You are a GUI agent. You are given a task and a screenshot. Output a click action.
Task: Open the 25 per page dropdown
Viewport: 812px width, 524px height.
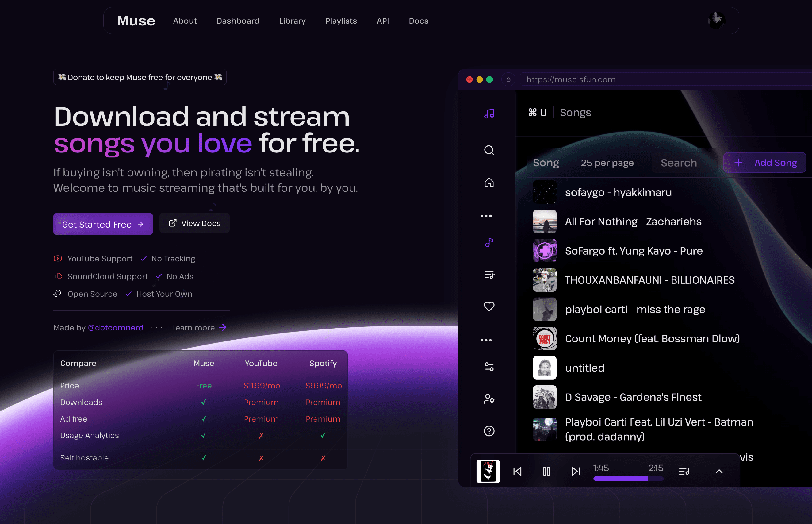[607, 163]
